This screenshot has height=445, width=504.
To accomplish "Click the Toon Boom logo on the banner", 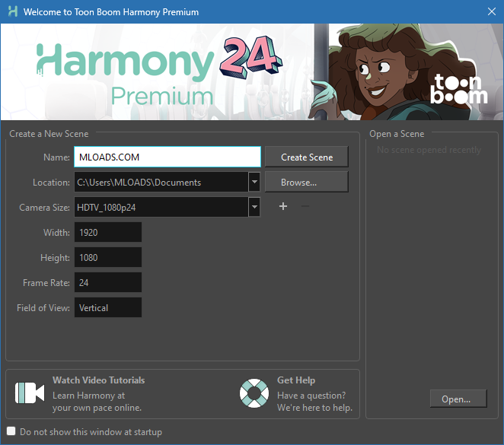I will 458,88.
